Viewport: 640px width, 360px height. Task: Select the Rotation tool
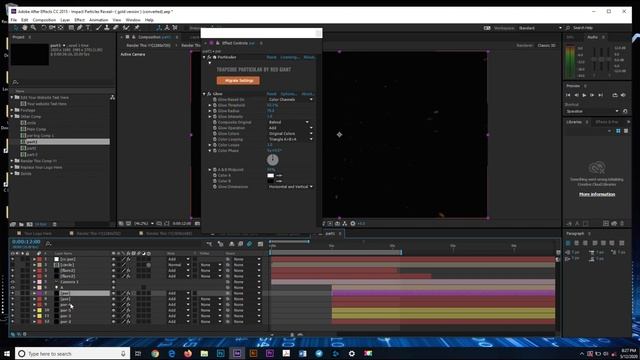[x=44, y=28]
